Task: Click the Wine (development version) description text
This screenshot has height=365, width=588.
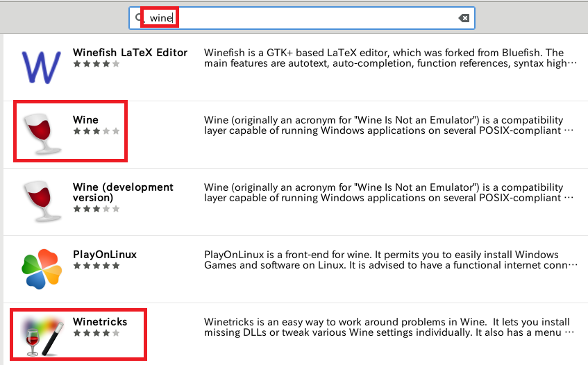Action: click(x=389, y=193)
